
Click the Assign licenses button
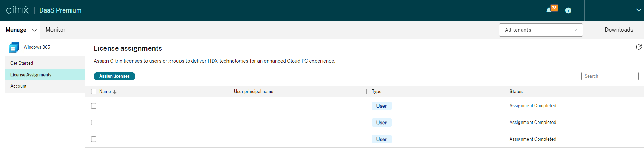tap(114, 76)
